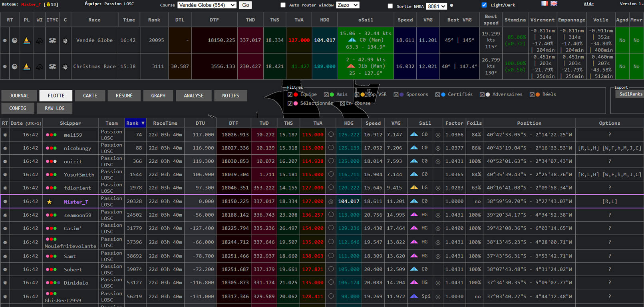Toggle the Amis filter checkbox
The width and height of the screenshot is (644, 307).
326,95
